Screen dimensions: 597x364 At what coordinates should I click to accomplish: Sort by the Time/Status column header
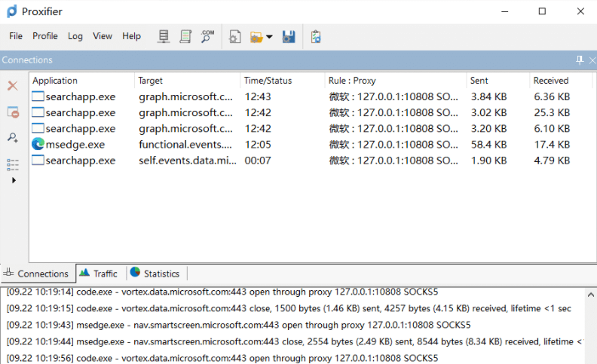point(268,81)
